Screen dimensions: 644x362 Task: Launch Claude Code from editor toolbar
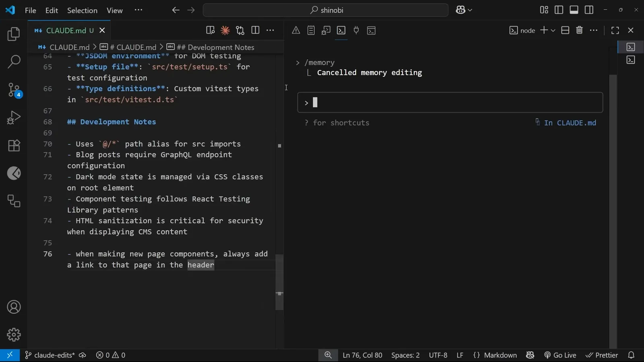225,30
